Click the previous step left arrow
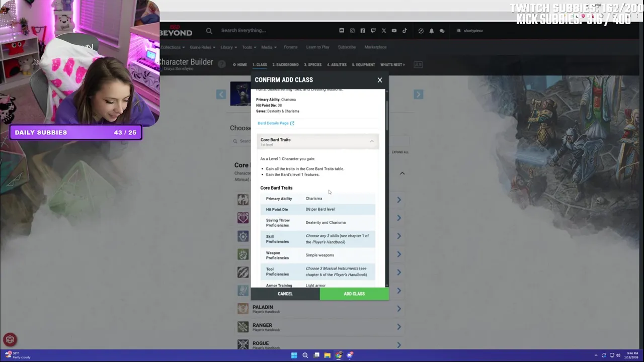 [x=221, y=95]
